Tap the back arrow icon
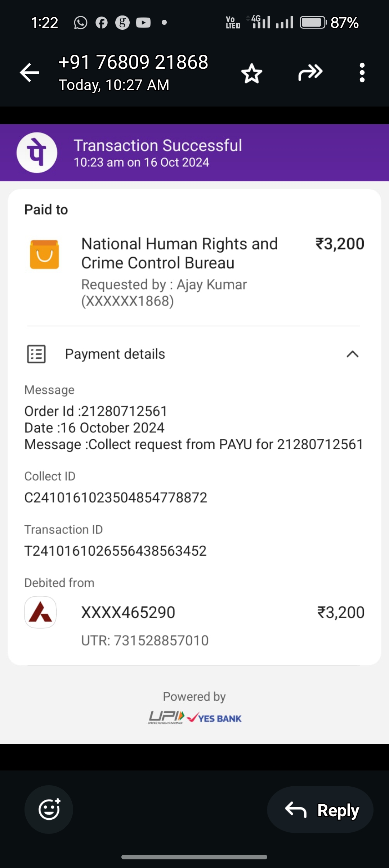 click(x=30, y=73)
